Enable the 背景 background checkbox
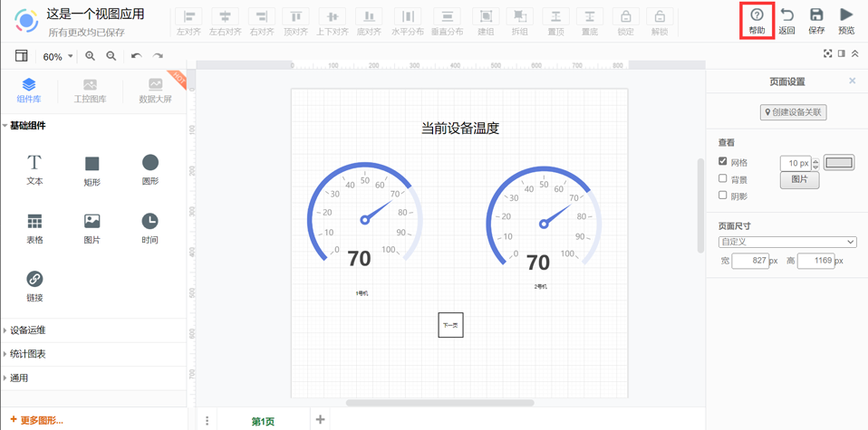Image resolution: width=868 pixels, height=430 pixels. (x=723, y=179)
